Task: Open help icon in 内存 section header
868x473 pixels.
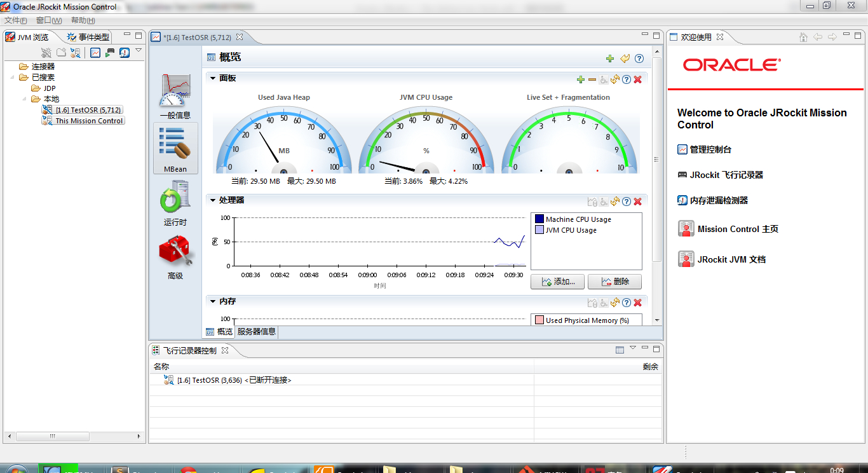Action: pos(627,303)
